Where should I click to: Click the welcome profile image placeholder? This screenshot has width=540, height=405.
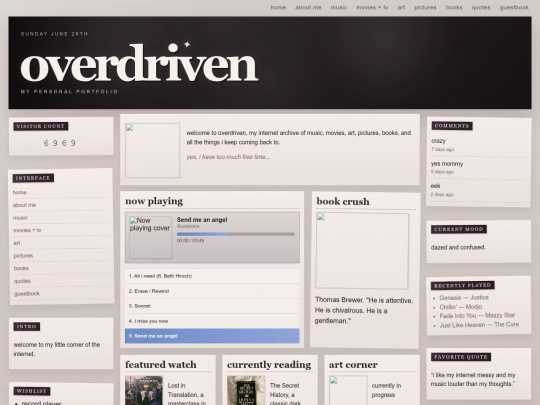pyautogui.click(x=152, y=150)
